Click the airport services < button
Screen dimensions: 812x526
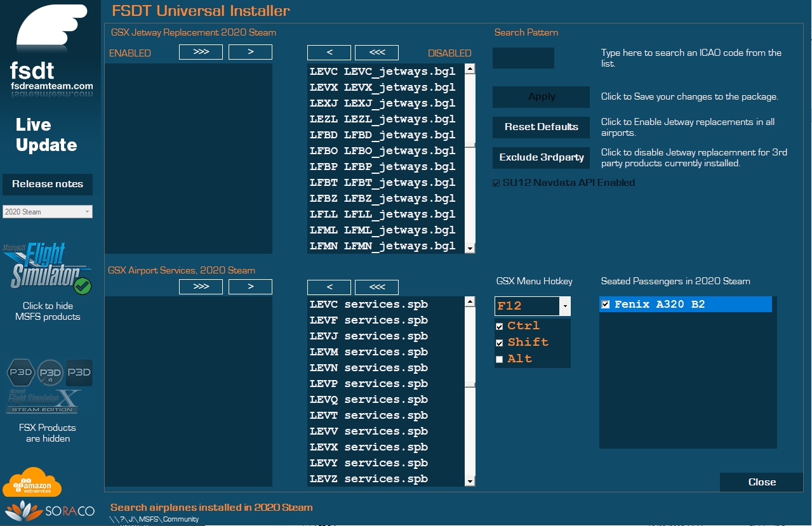click(x=329, y=287)
